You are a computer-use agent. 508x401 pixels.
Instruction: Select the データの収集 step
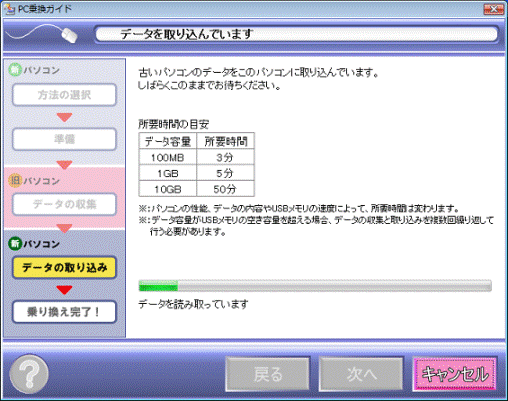click(x=64, y=204)
